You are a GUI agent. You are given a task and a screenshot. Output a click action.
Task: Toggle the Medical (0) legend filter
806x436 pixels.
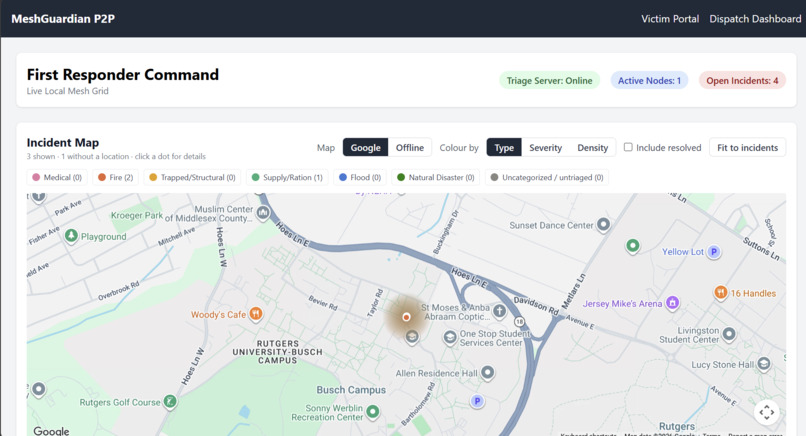pos(57,177)
